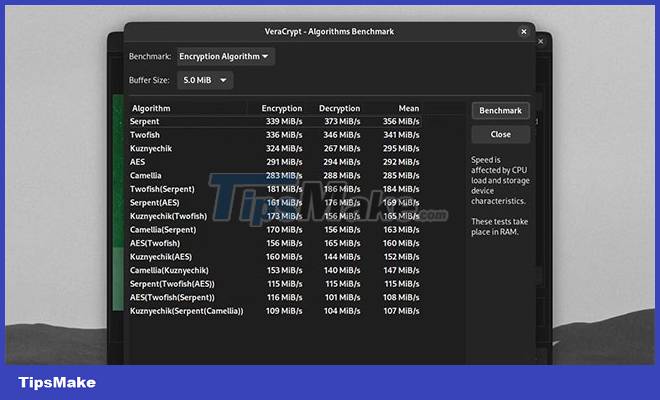
Task: Select the Camellia(Serpent) row
Action: (275, 229)
